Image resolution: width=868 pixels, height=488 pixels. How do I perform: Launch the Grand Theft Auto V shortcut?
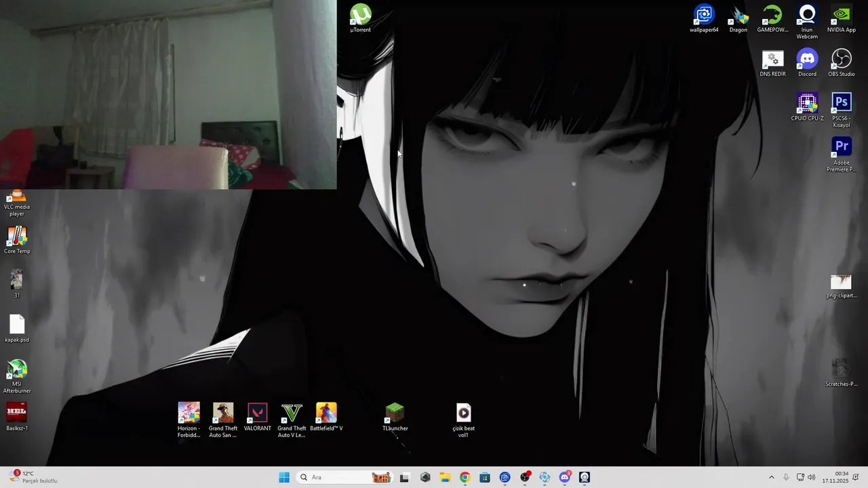point(292,420)
